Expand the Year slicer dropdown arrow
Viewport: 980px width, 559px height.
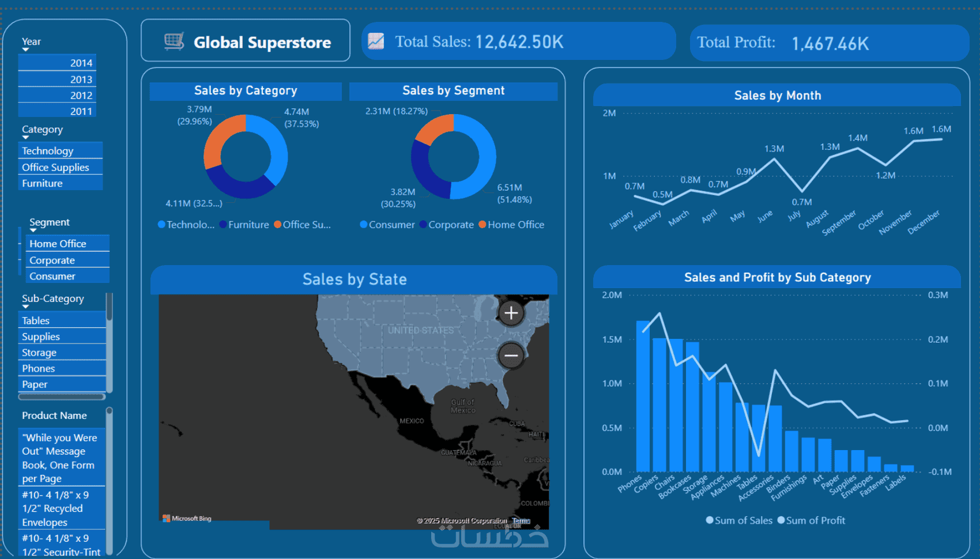pyautogui.click(x=25, y=50)
